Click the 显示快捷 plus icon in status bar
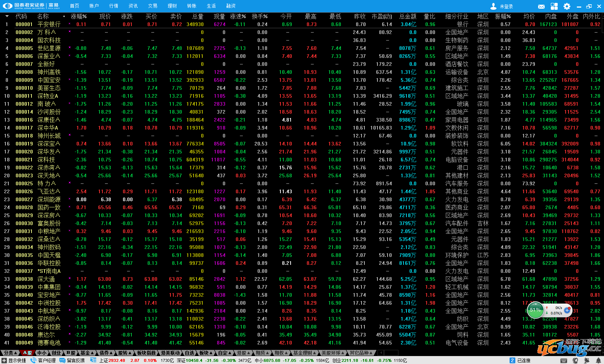Viewport: 604px width, 364px height. pyautogui.click(x=4, y=360)
